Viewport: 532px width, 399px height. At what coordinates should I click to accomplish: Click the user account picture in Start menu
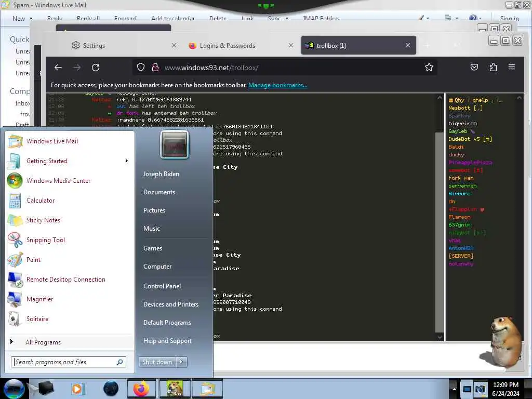tap(175, 145)
